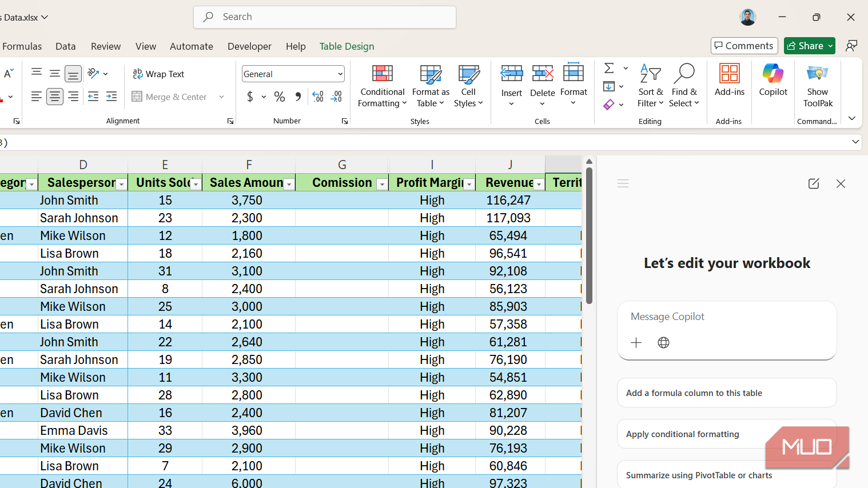Expand the formula bar
Screen dimensions: 868x488
click(x=855, y=142)
